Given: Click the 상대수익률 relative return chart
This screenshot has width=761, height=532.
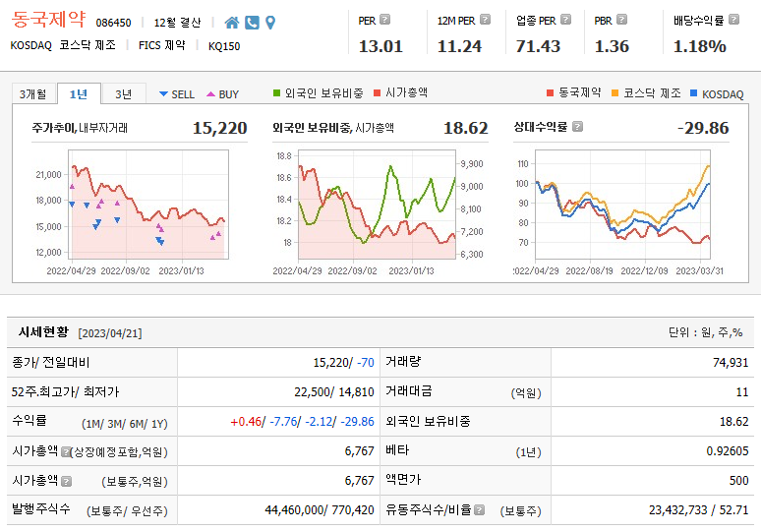Looking at the screenshot, I should tap(622, 205).
